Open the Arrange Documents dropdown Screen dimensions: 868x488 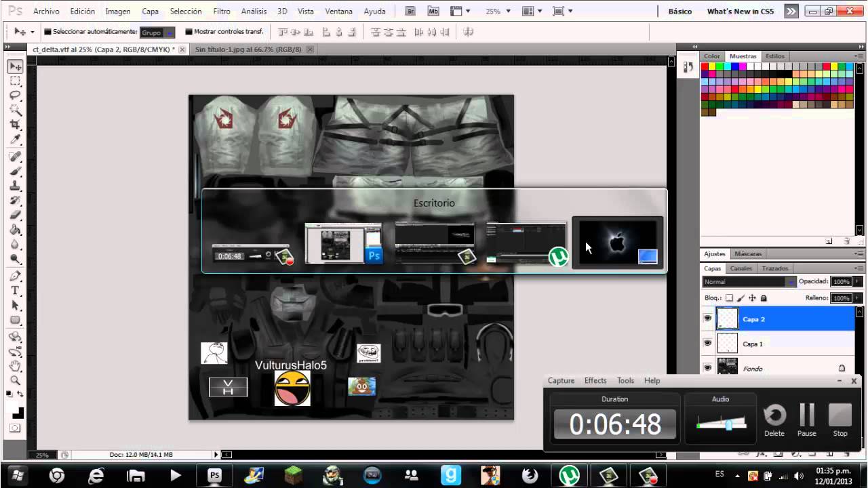[x=532, y=12]
